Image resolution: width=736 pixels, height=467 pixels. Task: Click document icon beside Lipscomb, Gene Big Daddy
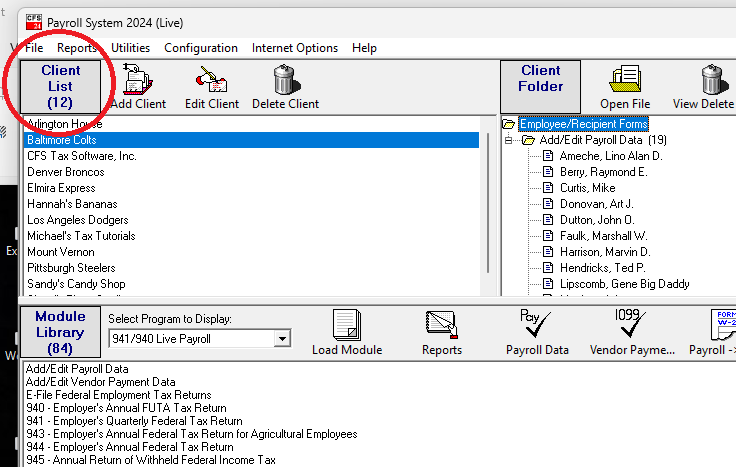548,283
